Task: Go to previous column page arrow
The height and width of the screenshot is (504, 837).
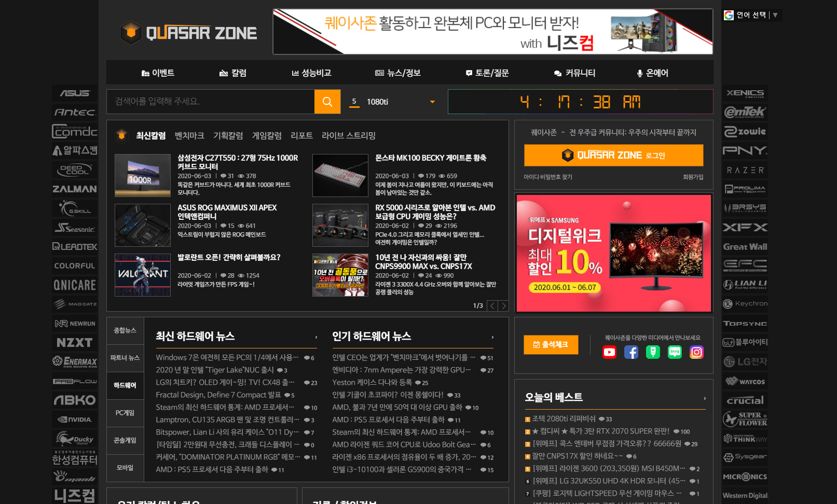Action: (492, 306)
